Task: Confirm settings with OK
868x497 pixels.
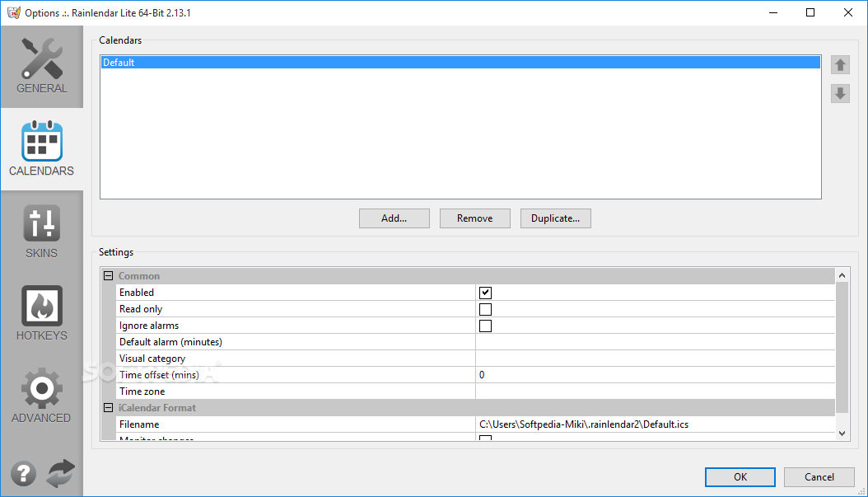Action: coord(740,477)
